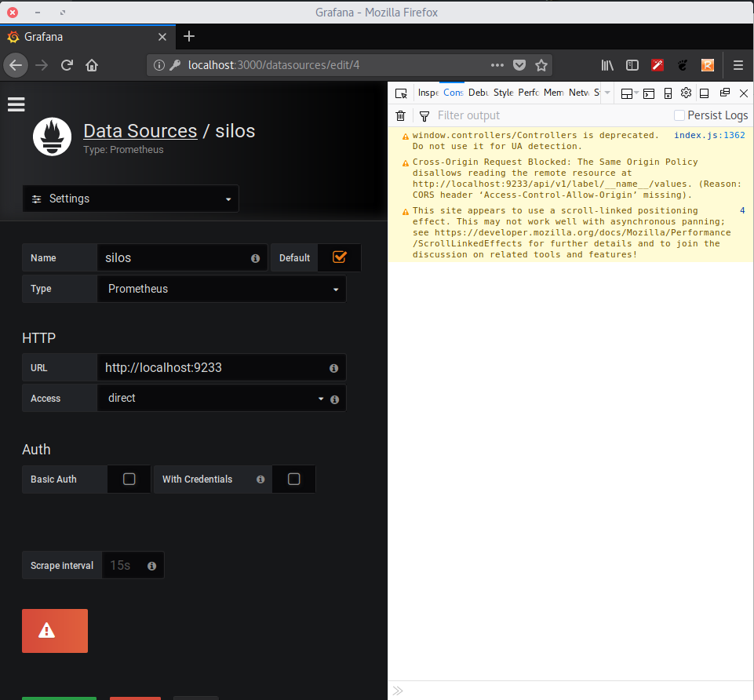The height and width of the screenshot is (700, 754).
Task: Open the Access dropdown showing direct
Action: coord(220,398)
